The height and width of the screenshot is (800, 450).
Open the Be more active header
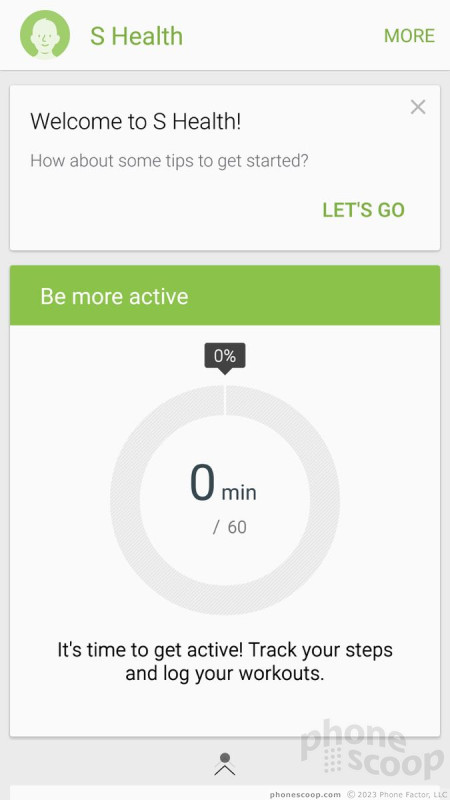[x=225, y=295]
